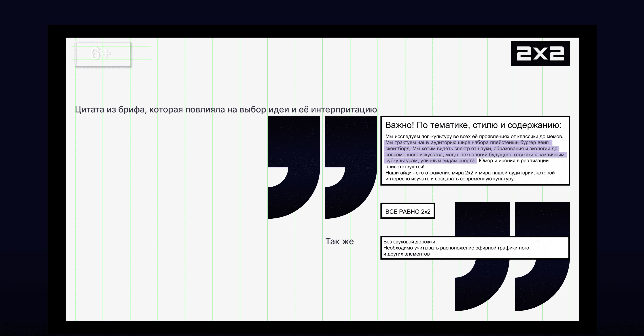Click the "и других элементов" text line
This screenshot has height=336, width=644.
[x=406, y=254]
